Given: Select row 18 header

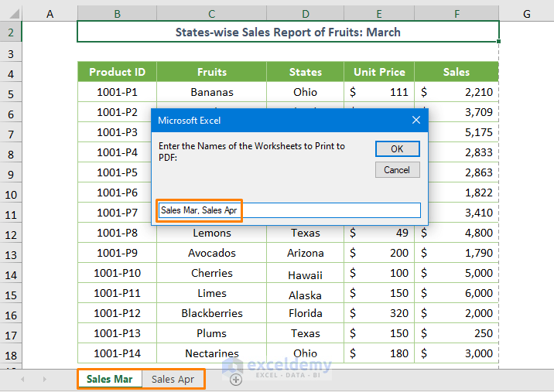Looking at the screenshot, I should [x=11, y=355].
